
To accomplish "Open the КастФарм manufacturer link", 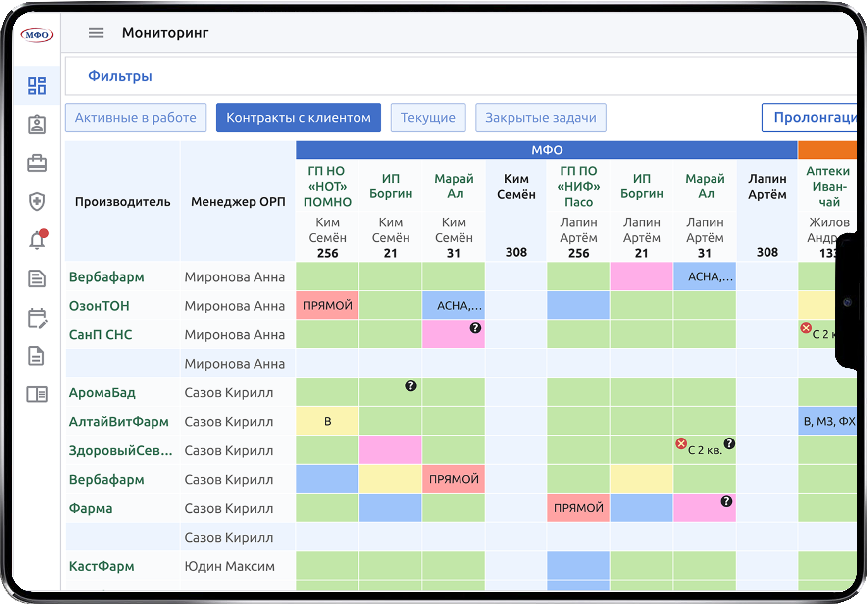I will coord(102,566).
